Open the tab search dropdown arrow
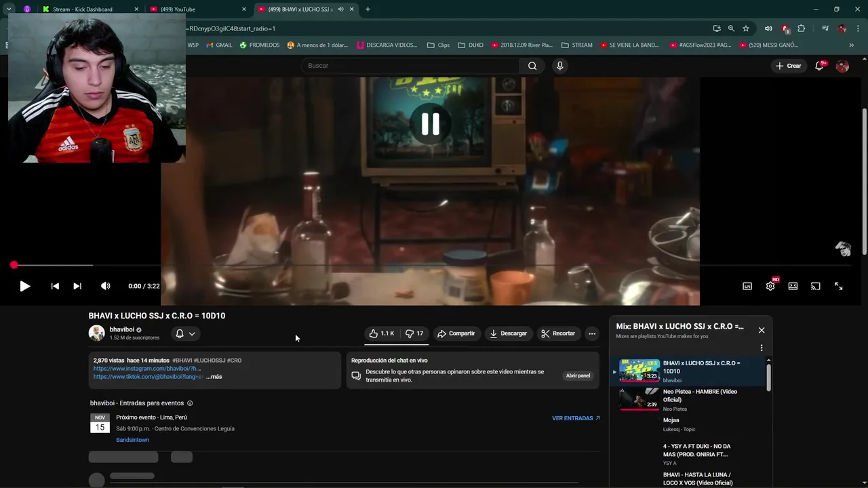This screenshot has width=868, height=488. click(x=9, y=9)
